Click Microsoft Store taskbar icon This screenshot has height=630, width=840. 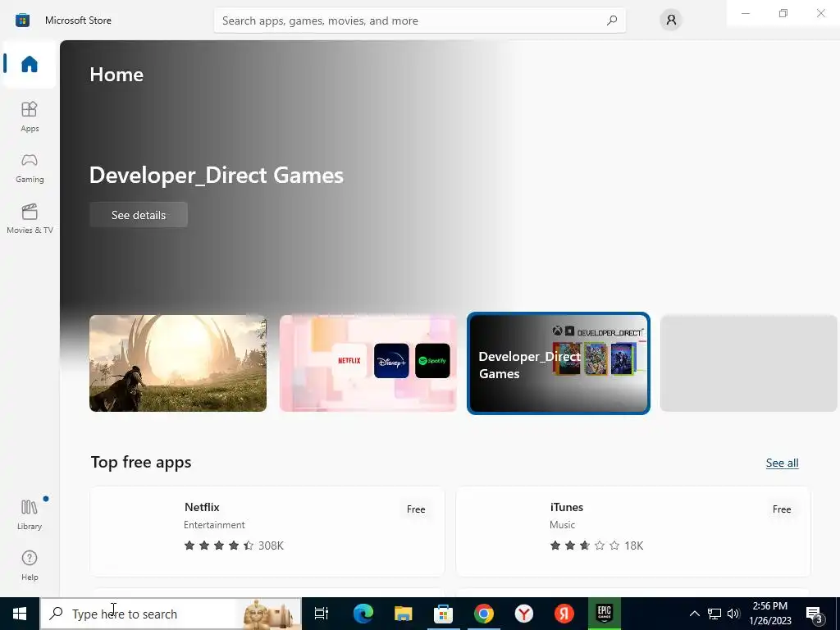point(443,614)
